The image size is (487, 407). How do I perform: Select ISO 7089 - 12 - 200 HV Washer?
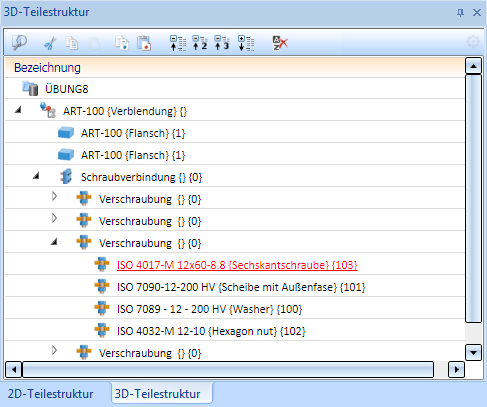(209, 309)
